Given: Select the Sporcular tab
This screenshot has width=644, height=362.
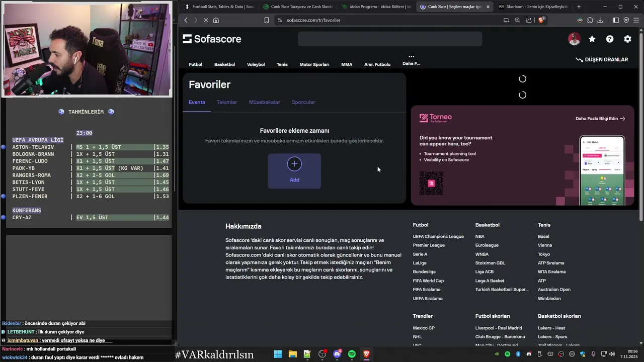Looking at the screenshot, I should (x=303, y=102).
